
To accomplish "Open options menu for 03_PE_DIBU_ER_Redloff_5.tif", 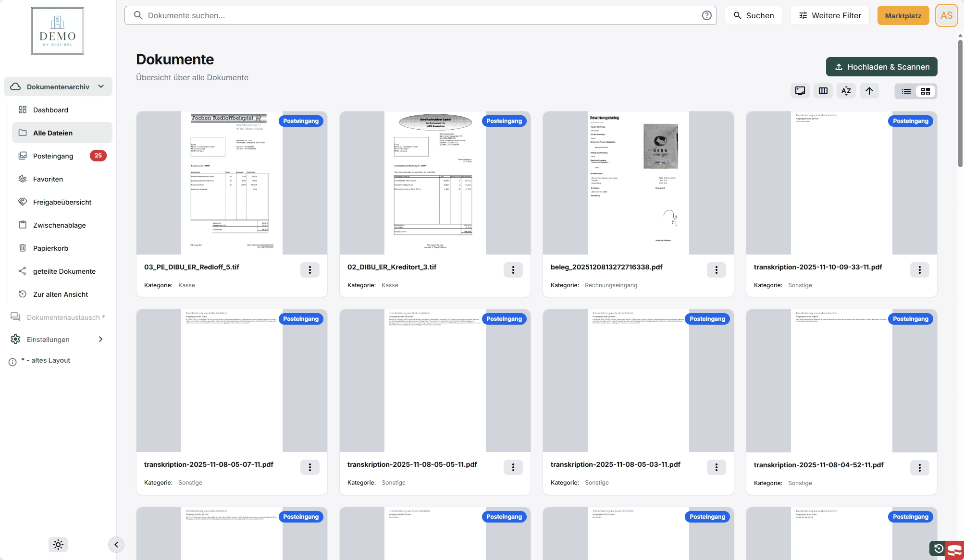I will point(310,270).
